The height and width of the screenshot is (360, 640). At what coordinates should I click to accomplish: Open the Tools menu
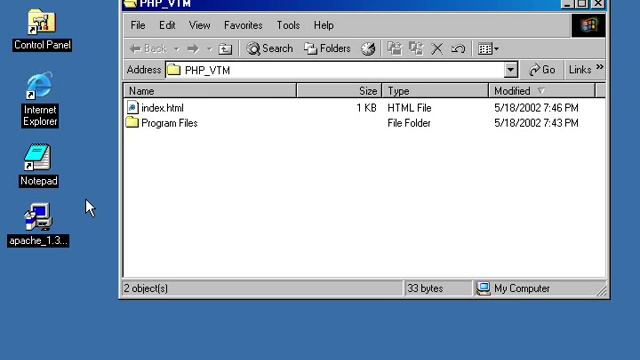tap(288, 25)
